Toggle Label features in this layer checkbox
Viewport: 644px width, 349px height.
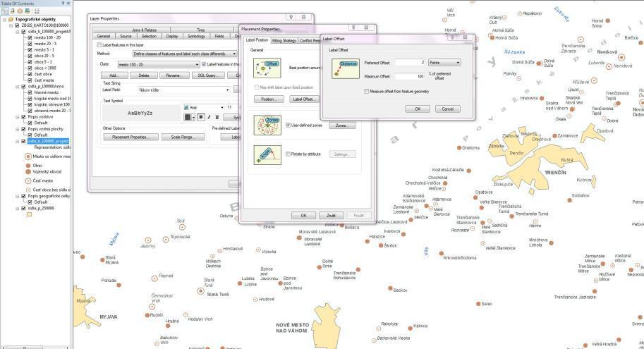(x=99, y=44)
